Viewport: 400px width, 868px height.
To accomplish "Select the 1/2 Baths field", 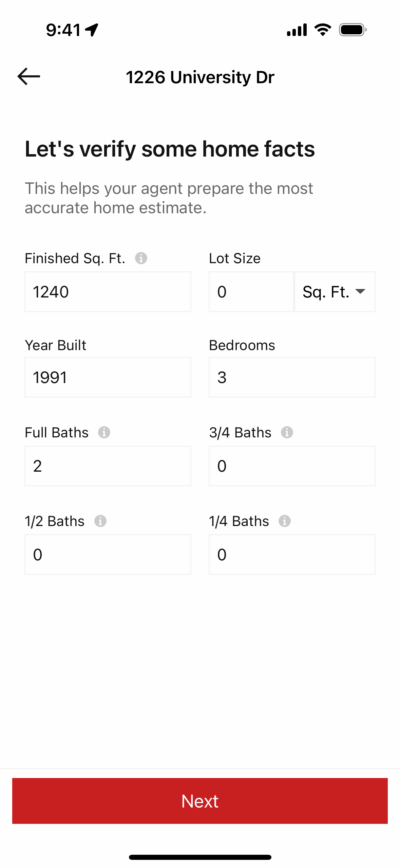I will click(108, 555).
